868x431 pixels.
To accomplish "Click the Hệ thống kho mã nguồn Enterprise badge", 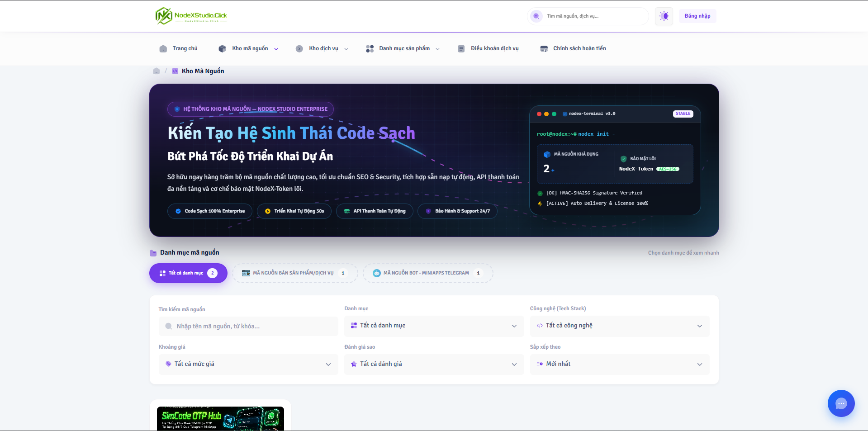I will [251, 109].
